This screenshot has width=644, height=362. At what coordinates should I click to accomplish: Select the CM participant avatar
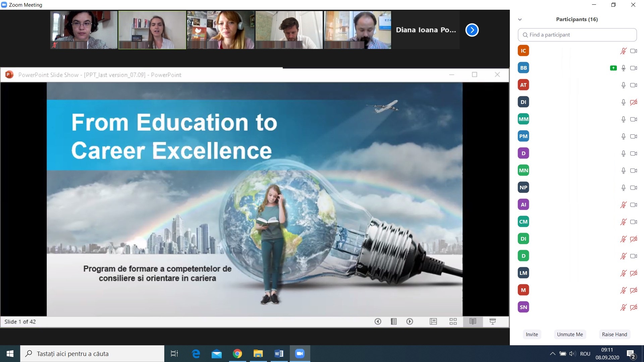[523, 222]
